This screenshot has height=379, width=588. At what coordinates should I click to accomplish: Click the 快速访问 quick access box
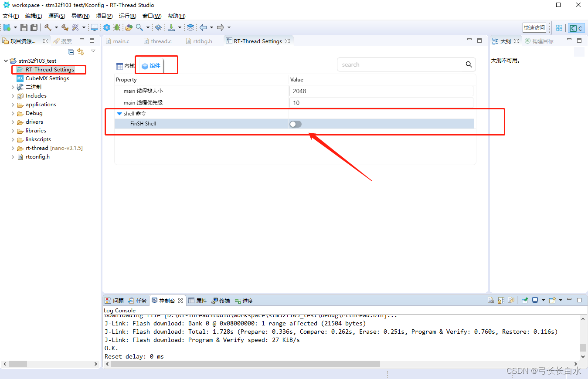click(534, 27)
